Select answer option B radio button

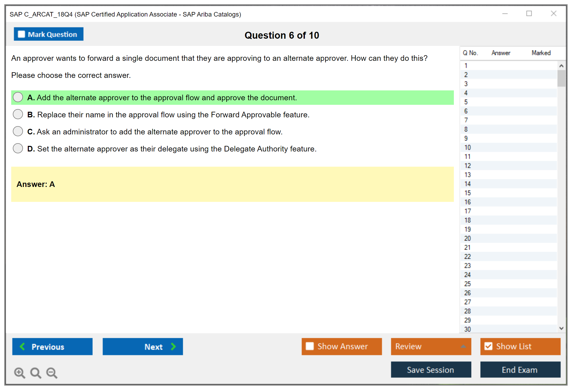(x=18, y=114)
